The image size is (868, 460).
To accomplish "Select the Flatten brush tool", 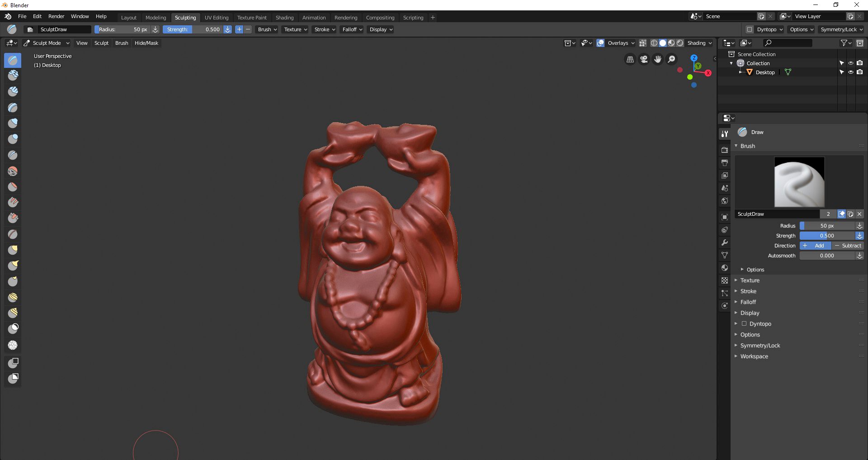I will tap(13, 187).
